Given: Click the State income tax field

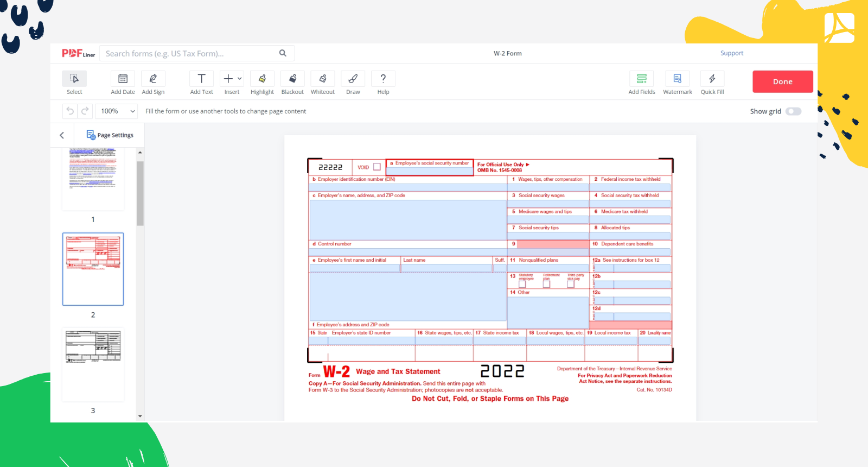Looking at the screenshot, I should [500, 341].
